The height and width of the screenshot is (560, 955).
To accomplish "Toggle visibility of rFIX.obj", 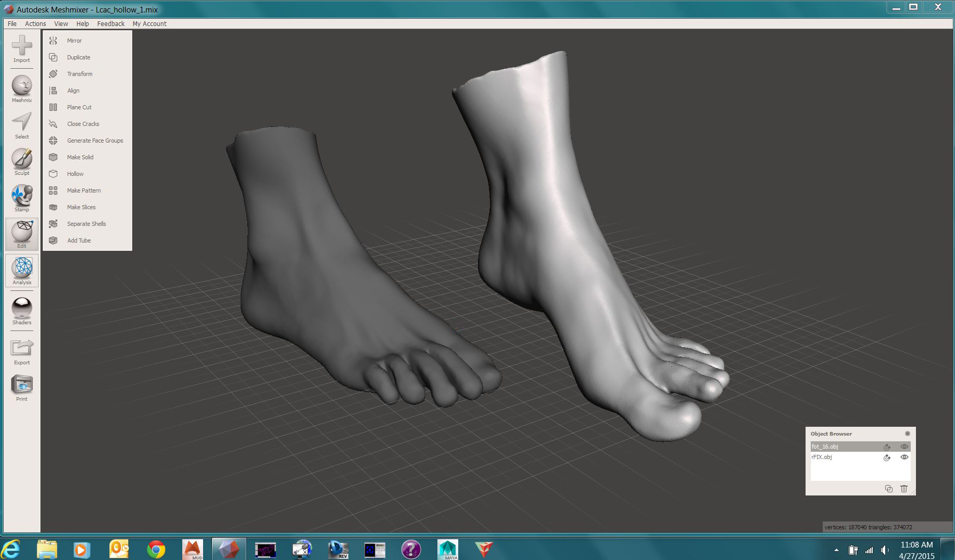I will (x=904, y=457).
